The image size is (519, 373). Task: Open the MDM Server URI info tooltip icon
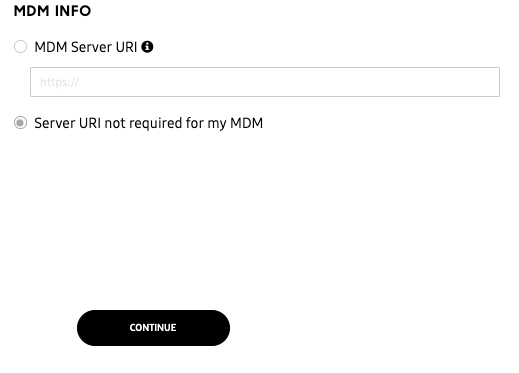(147, 47)
